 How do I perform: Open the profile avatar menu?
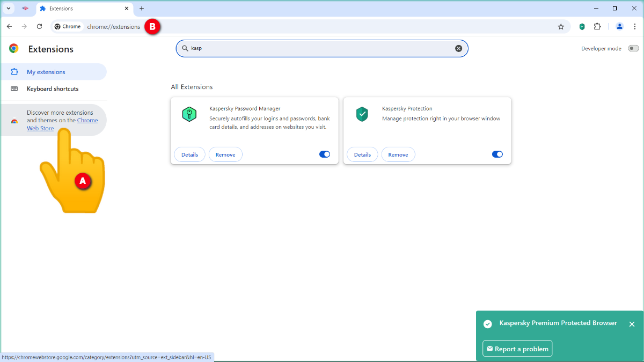[x=619, y=26]
